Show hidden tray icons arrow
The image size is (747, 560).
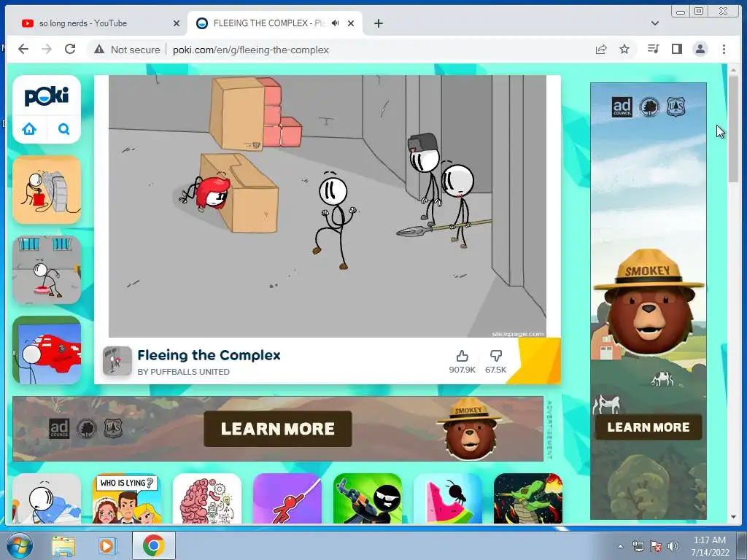(620, 546)
